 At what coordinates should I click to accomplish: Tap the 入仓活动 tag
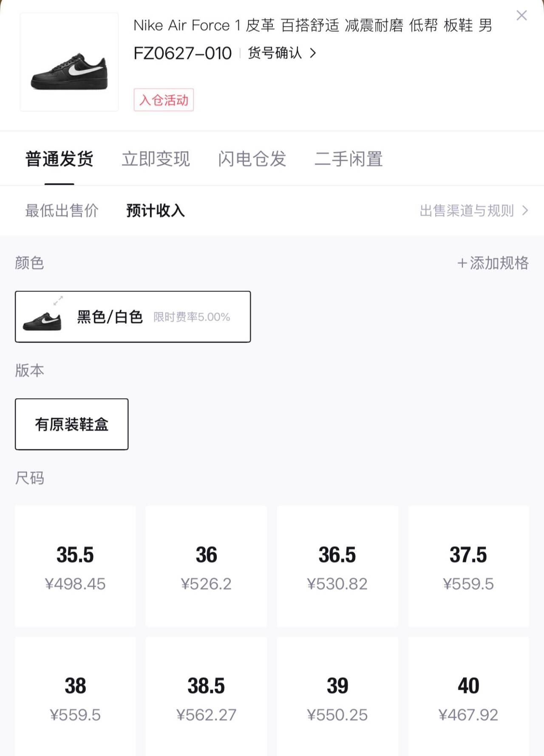(164, 100)
